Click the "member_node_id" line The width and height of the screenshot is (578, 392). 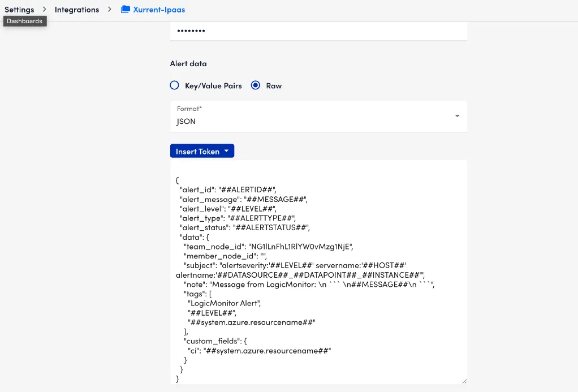(225, 256)
